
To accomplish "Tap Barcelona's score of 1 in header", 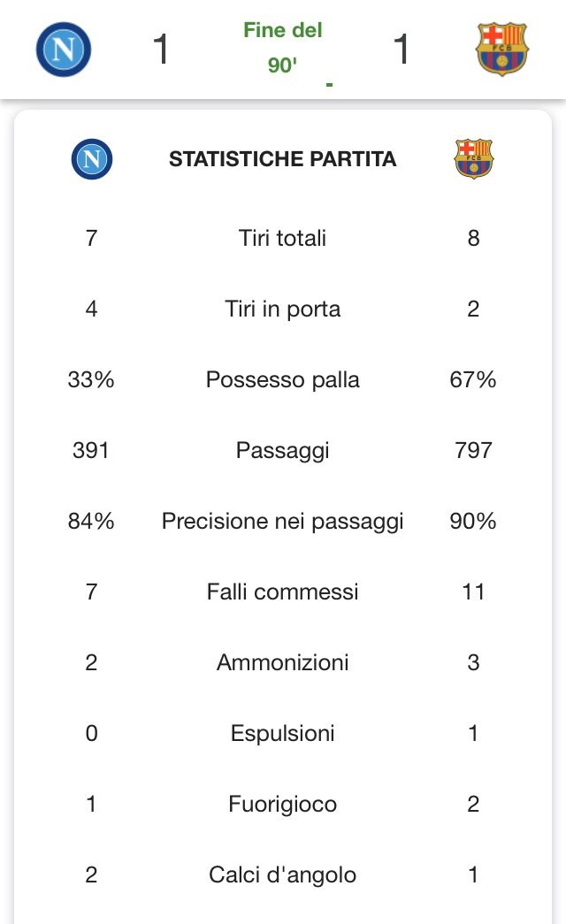I will tap(402, 49).
